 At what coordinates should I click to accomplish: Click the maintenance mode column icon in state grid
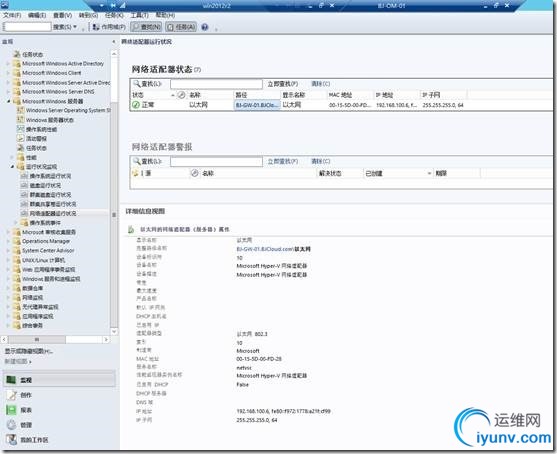click(182, 95)
